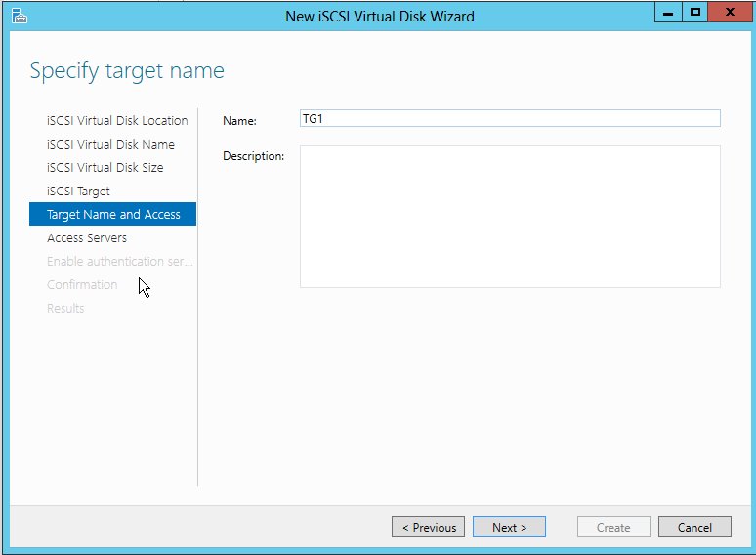The height and width of the screenshot is (555, 756).
Task: Click the Confirmation step in sidebar
Action: tap(82, 285)
